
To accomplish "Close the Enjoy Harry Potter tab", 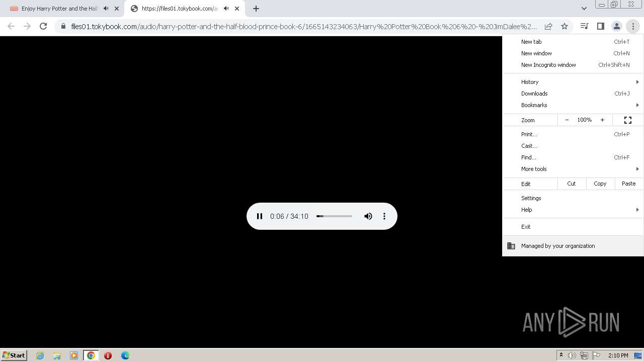I will click(117, 9).
